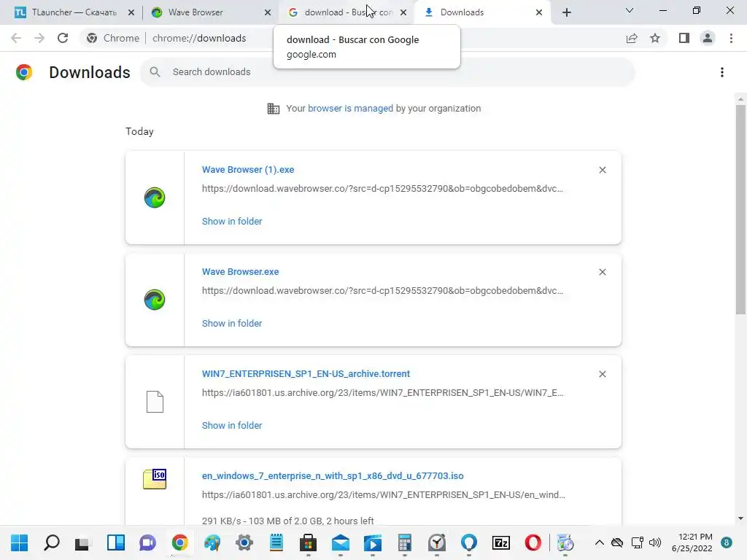The width and height of the screenshot is (747, 560).
Task: Open Opera browser from taskbar
Action: pyautogui.click(x=533, y=542)
